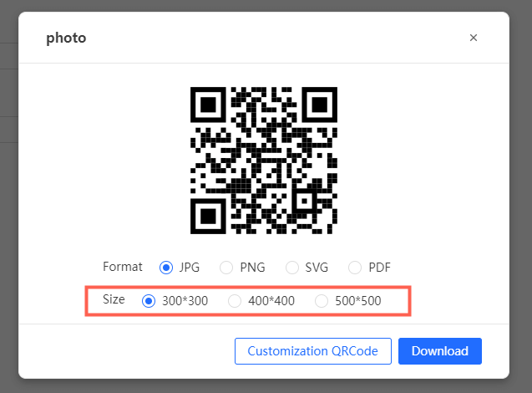532x393 pixels.
Task: Close the photo dialog with X
Action: pos(474,38)
